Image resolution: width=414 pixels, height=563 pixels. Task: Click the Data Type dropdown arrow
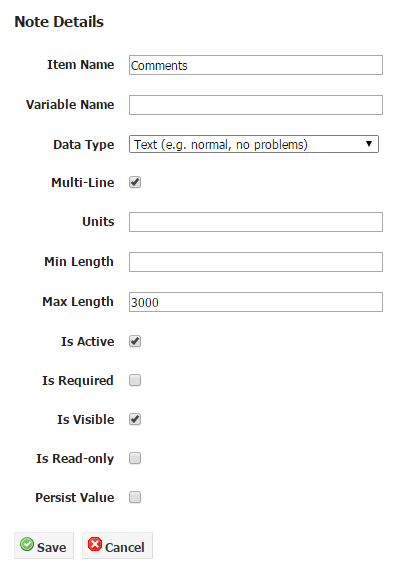tap(369, 144)
